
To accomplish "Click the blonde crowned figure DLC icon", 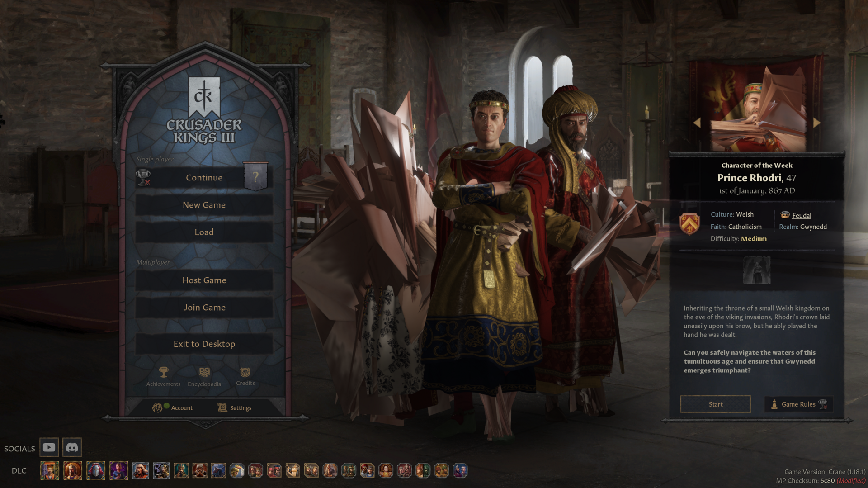I will (x=237, y=470).
